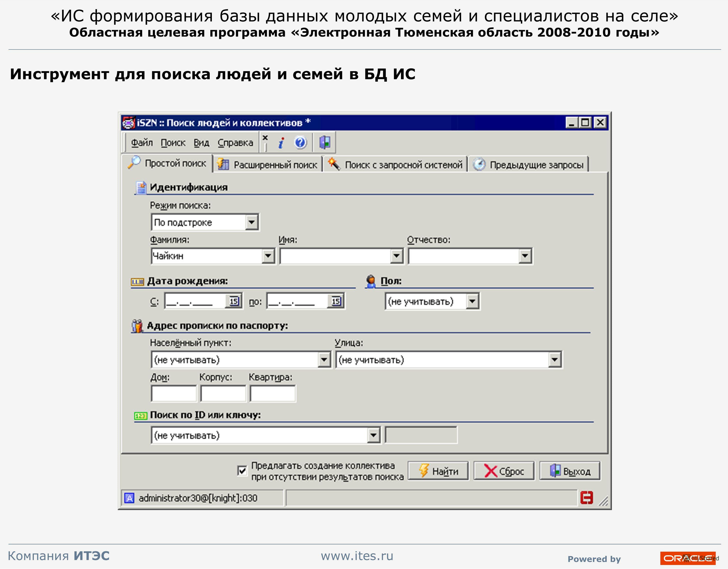Open calendar for birth date 'по' field

tap(336, 301)
